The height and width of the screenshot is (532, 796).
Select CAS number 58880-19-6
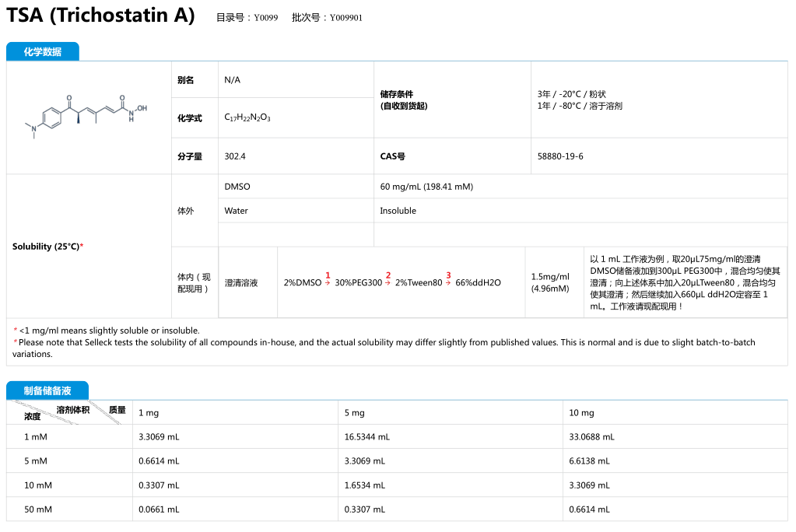tap(560, 156)
